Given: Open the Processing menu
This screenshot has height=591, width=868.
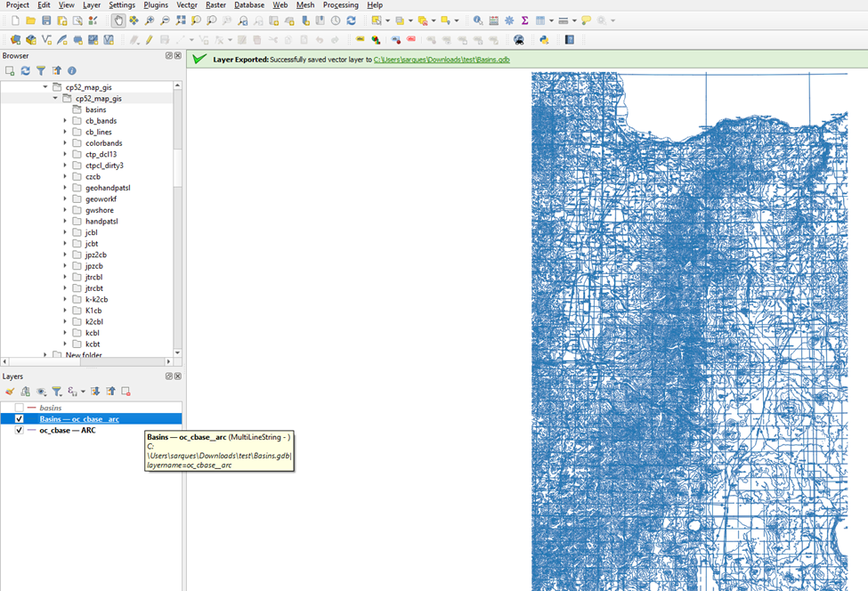Looking at the screenshot, I should click(340, 5).
